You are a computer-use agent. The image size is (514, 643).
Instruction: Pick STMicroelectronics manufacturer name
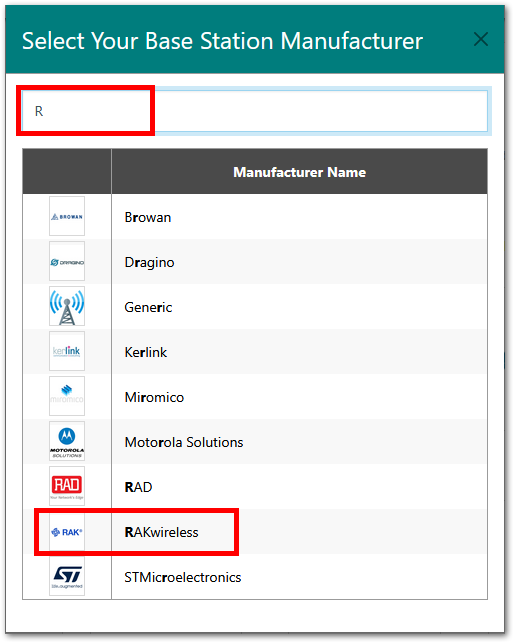[x=183, y=577]
